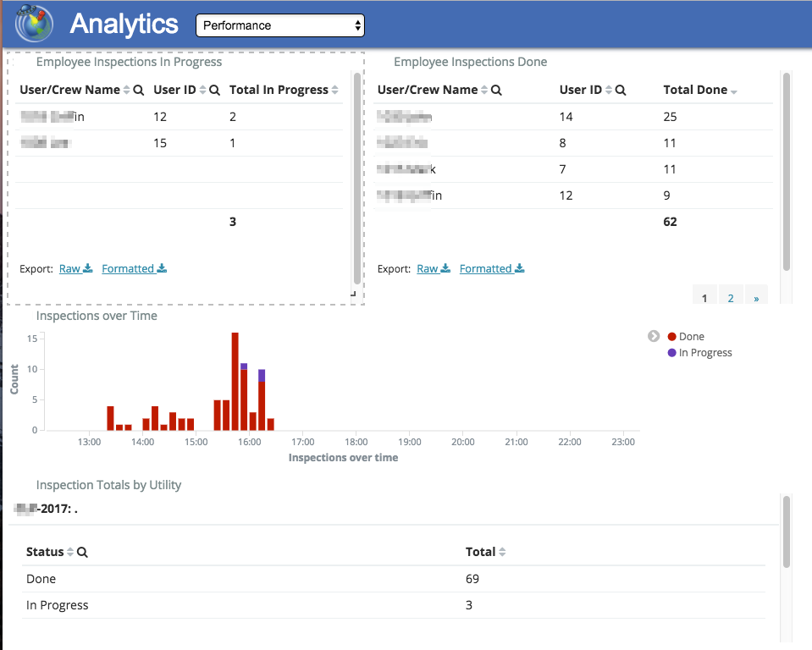Click the 'Employee Inspections Done' panel title

tap(471, 62)
